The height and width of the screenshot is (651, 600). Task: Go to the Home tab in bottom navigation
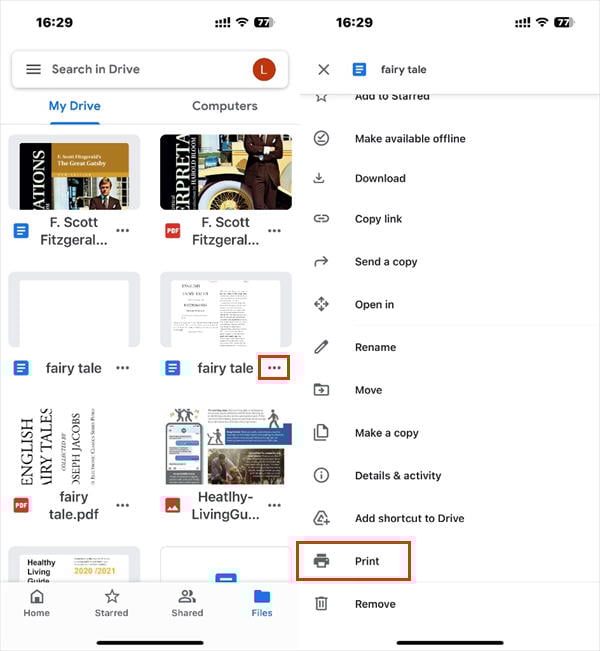(37, 604)
